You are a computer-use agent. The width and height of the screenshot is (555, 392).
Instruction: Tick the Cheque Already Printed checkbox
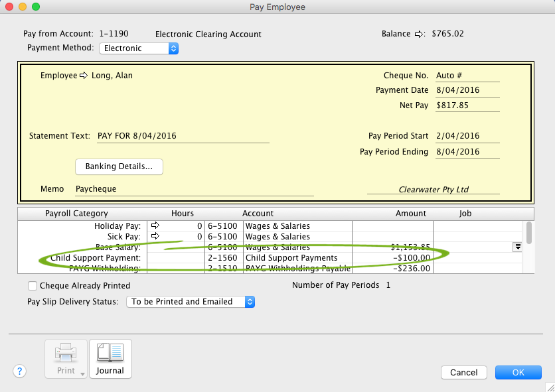coord(33,286)
